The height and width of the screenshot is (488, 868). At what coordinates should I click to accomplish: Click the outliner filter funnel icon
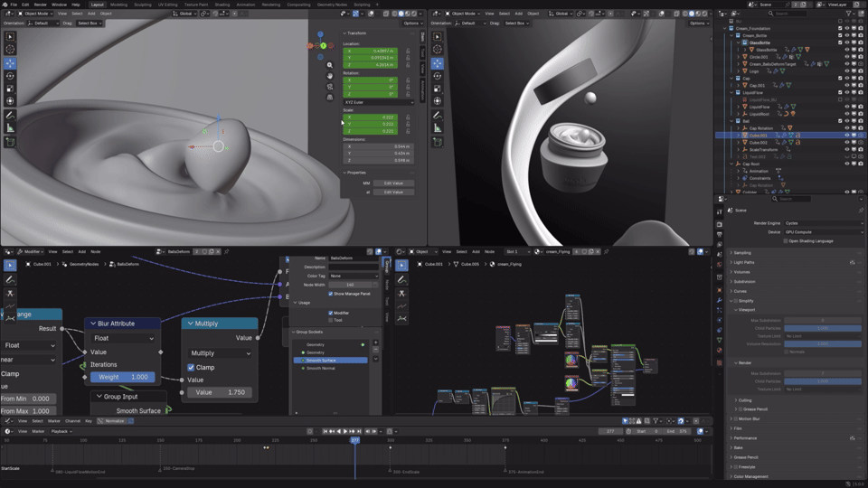click(x=849, y=14)
